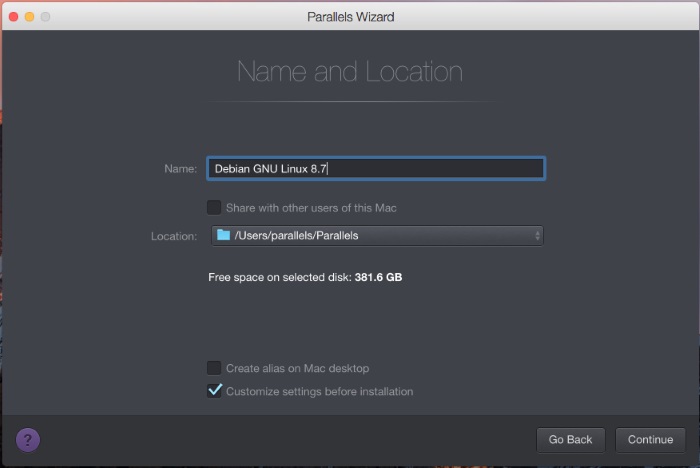Click the blue folder icon in Location
This screenshot has width=700, height=468.
(223, 235)
